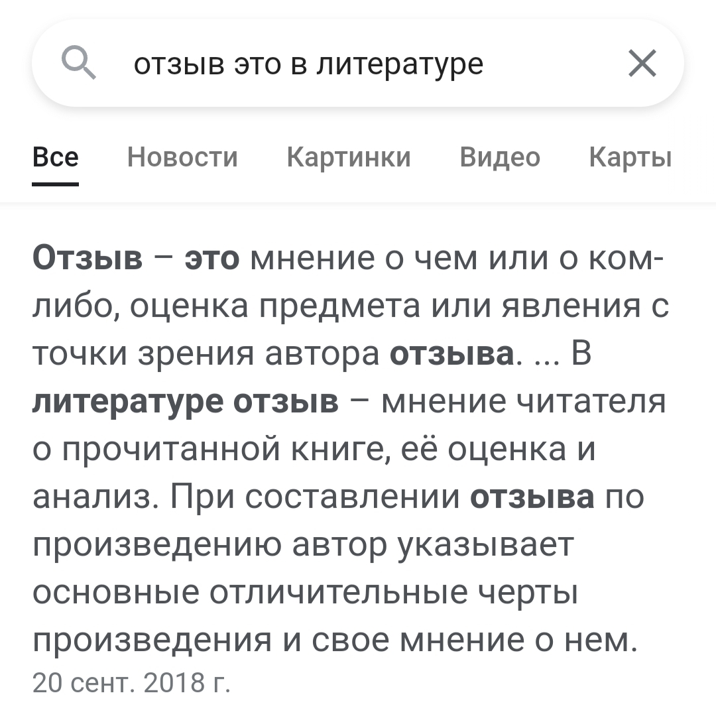
Task: Open the Картинки tab
Action: pos(349,158)
